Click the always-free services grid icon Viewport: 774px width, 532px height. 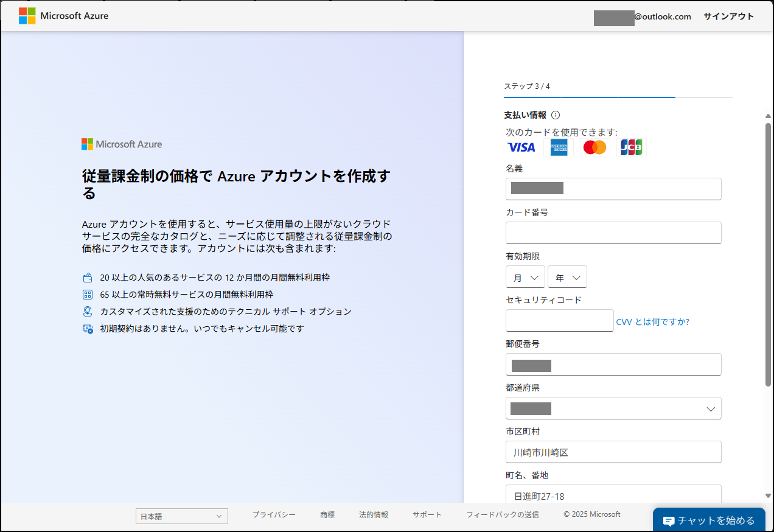tap(87, 295)
